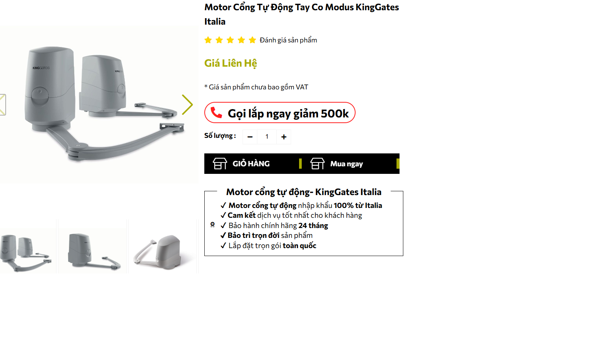Click Gọi lắp ngay giảm 500k banner

[280, 112]
